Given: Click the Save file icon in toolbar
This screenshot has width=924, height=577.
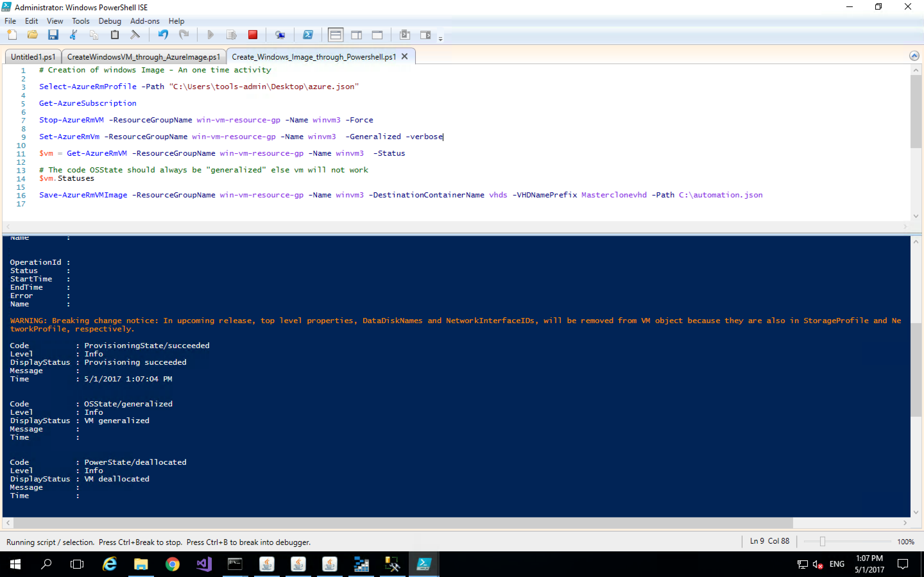Looking at the screenshot, I should [x=53, y=35].
